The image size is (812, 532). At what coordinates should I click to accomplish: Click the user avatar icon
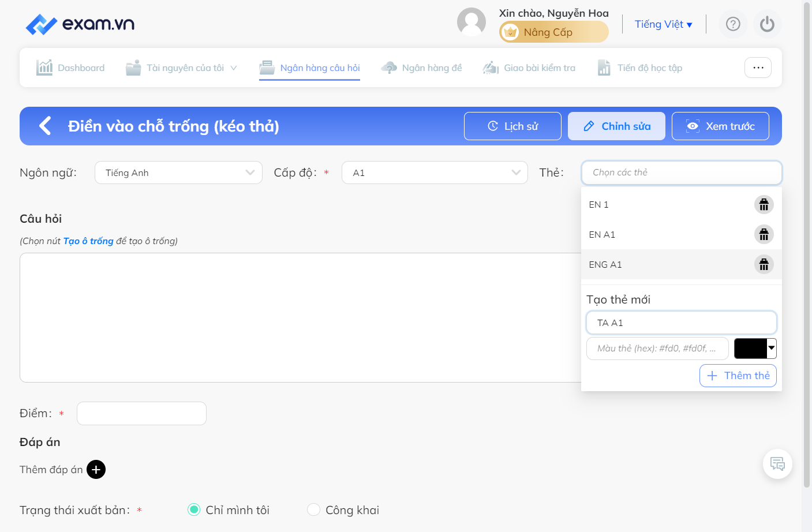(x=472, y=22)
